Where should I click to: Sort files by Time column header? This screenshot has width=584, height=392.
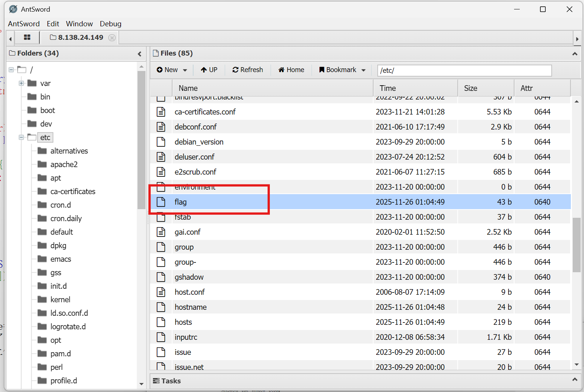coord(388,88)
